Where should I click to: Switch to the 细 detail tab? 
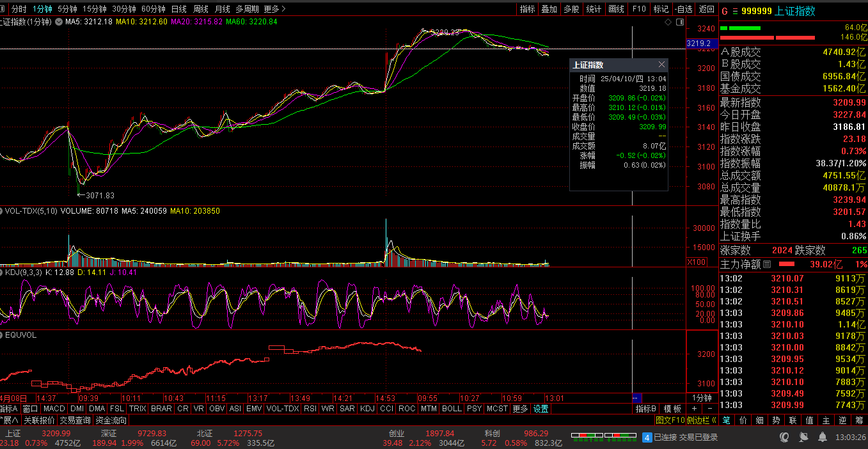[759, 420]
